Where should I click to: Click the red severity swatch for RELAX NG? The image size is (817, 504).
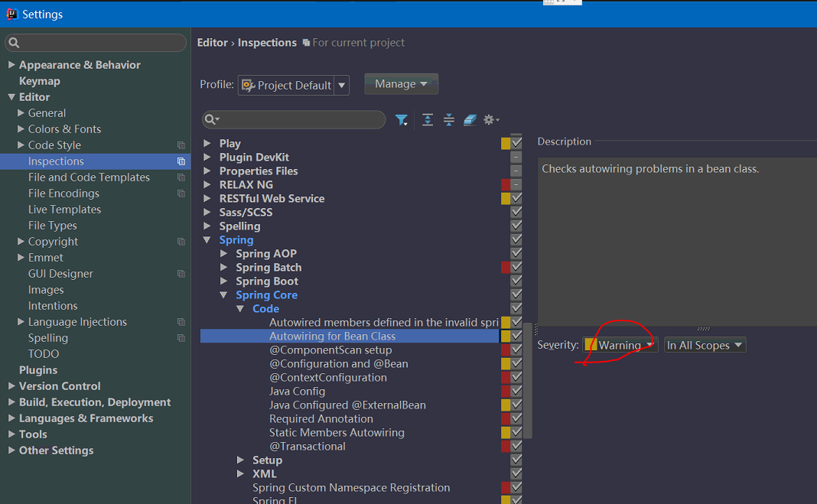click(506, 184)
